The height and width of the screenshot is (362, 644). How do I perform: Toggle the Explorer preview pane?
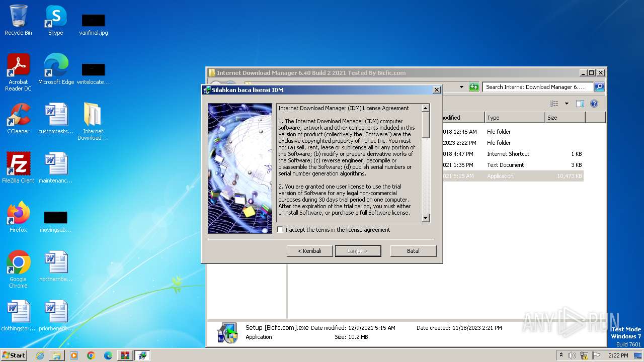point(580,104)
